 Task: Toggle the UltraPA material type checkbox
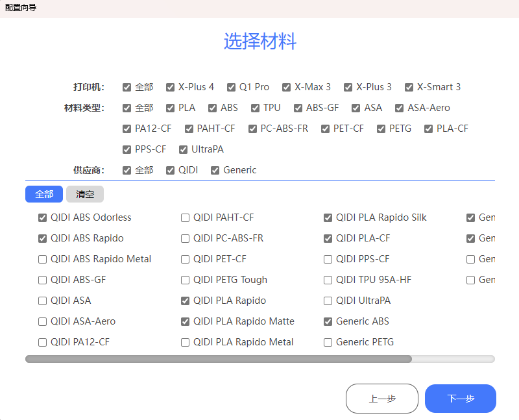tap(184, 149)
